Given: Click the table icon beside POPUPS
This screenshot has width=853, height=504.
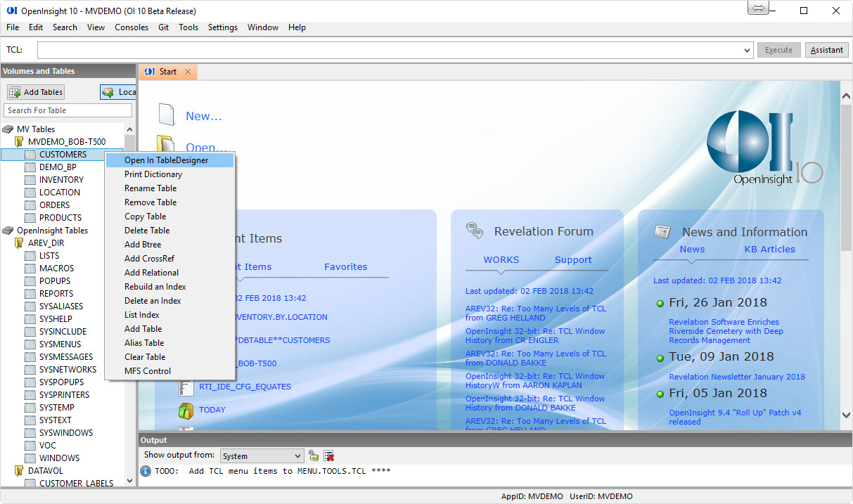Looking at the screenshot, I should click(x=30, y=281).
